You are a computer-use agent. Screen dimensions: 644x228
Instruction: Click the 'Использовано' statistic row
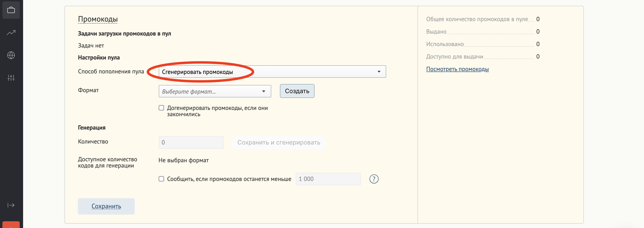click(483, 44)
